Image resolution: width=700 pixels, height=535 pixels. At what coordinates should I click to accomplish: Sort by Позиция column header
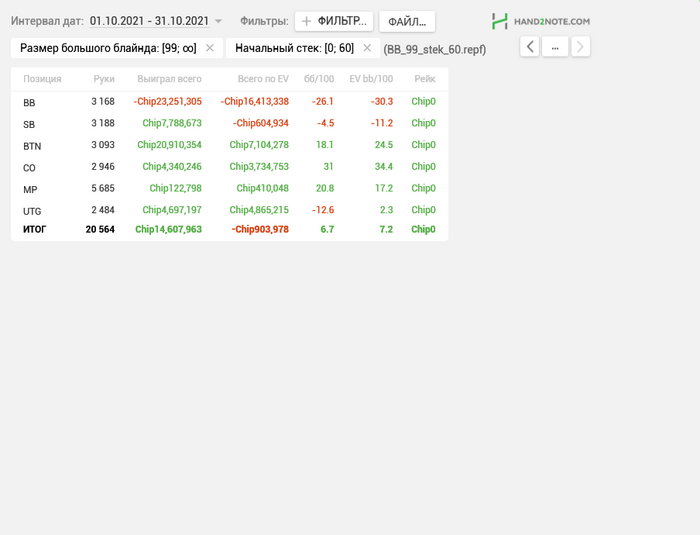pos(42,79)
